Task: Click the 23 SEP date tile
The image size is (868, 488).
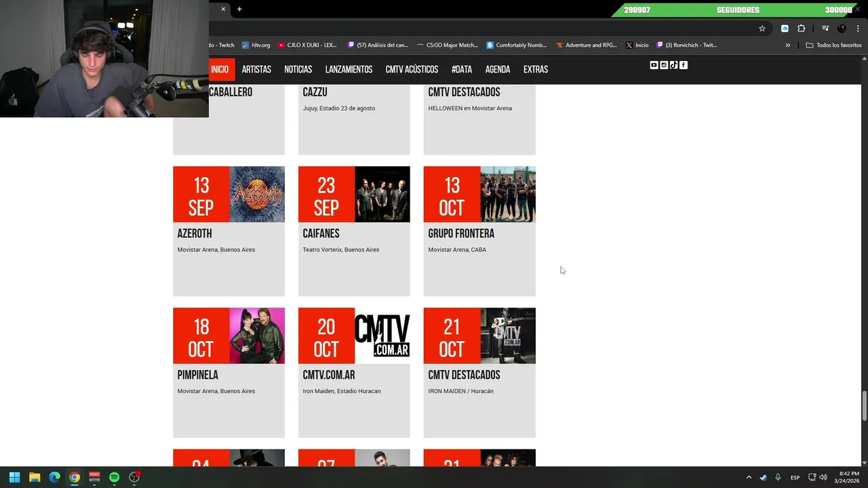Action: tap(327, 195)
